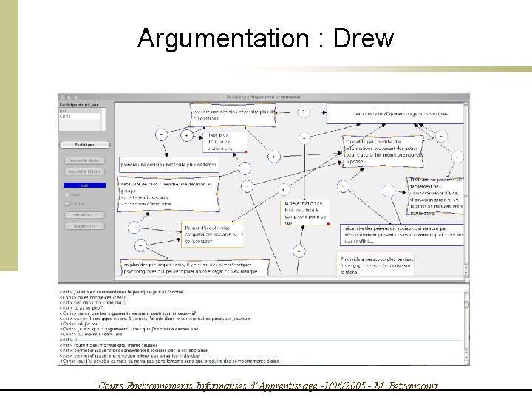The image size is (532, 399).
Task: Select the 'la décentration' box
Action: (x=305, y=212)
